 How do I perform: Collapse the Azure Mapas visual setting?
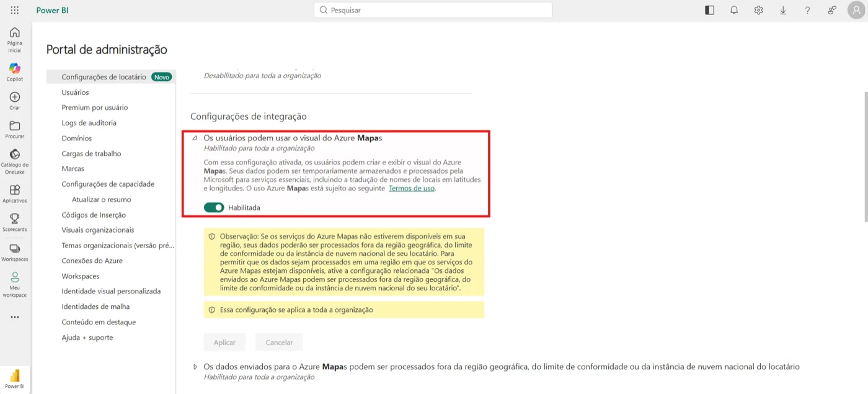click(x=195, y=138)
